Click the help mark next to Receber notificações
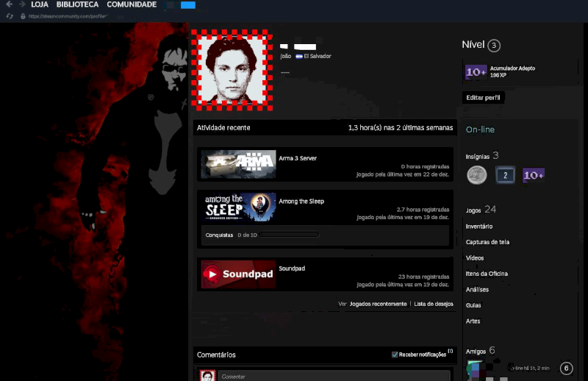Image resolution: width=588 pixels, height=381 pixels. pyautogui.click(x=451, y=352)
